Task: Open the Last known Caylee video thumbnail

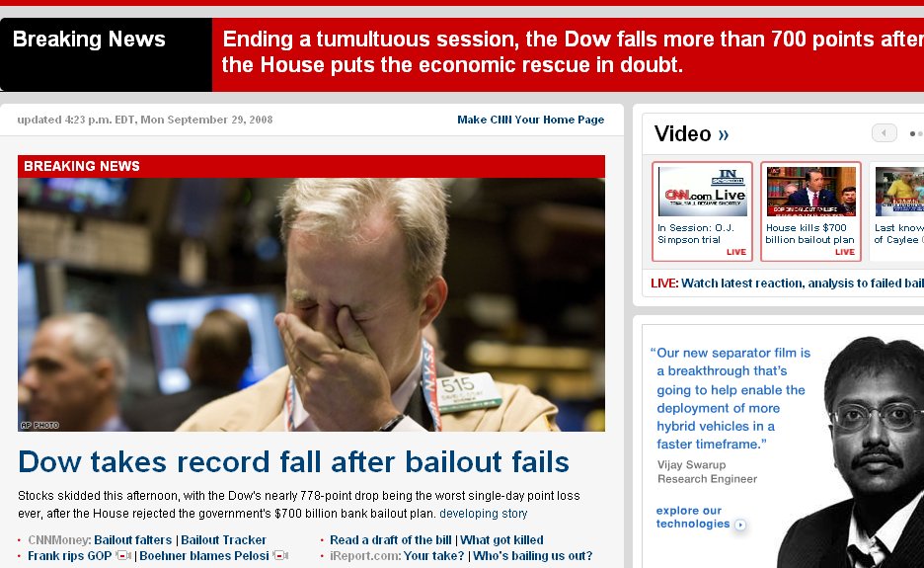Action: [x=897, y=211]
